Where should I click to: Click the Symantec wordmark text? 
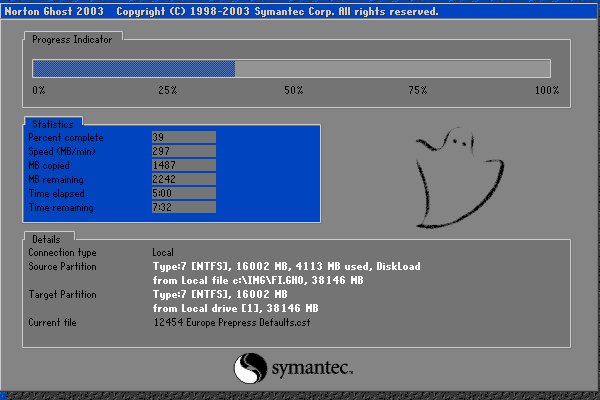click(x=312, y=370)
